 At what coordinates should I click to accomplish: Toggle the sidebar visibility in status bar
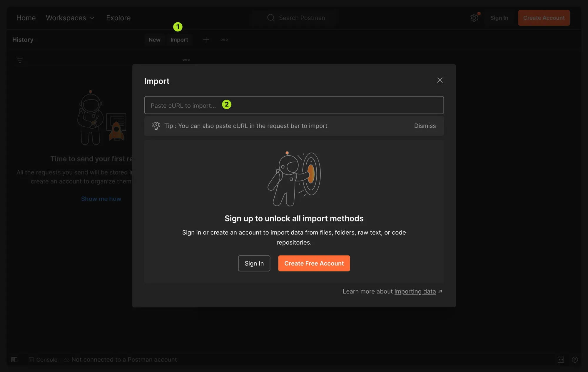click(x=14, y=359)
